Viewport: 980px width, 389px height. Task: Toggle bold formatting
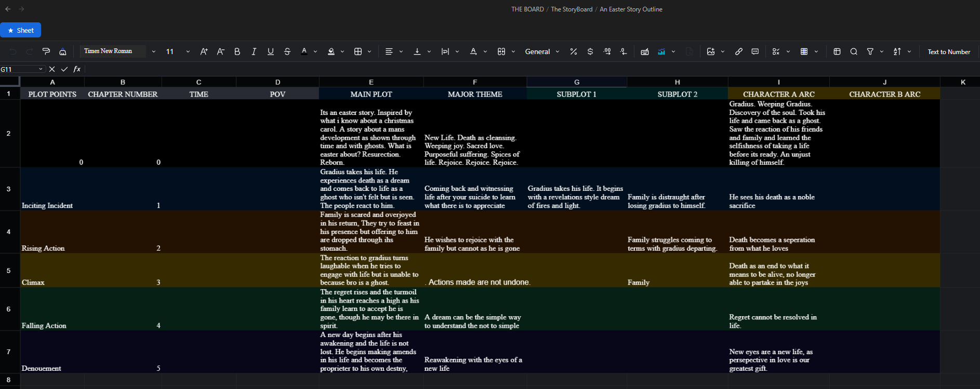click(x=237, y=51)
